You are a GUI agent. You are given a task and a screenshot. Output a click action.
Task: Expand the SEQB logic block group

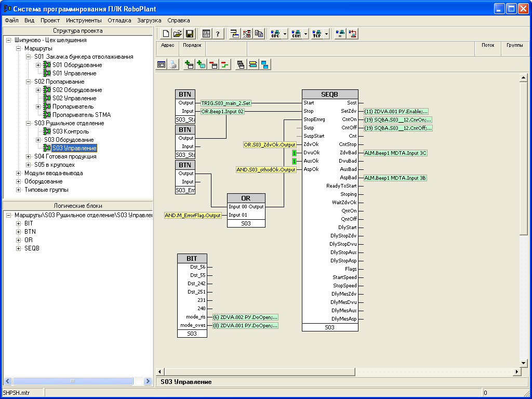click(19, 248)
